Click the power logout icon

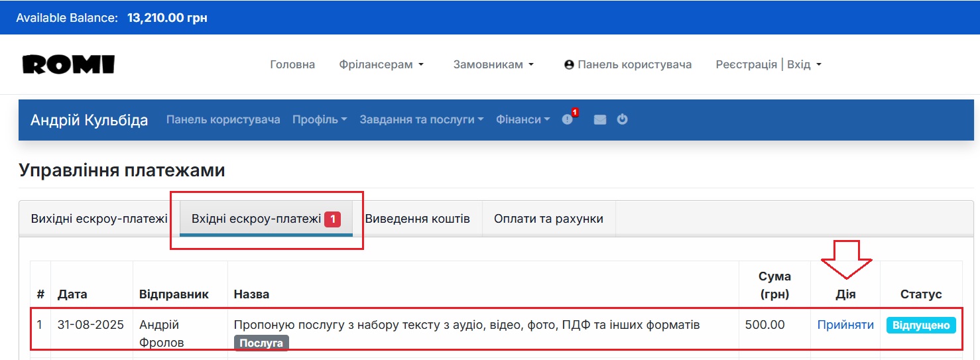622,119
